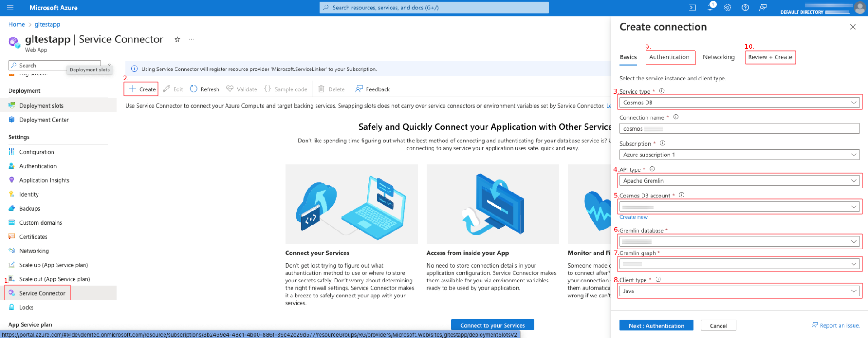Image resolution: width=868 pixels, height=338 pixels.
Task: Open the more options ellipsis beside title
Action: click(192, 40)
